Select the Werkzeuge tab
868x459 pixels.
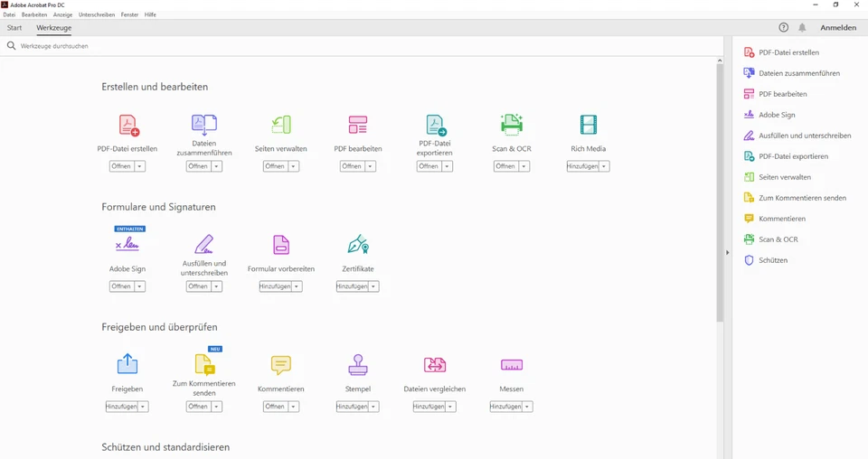pos(53,28)
